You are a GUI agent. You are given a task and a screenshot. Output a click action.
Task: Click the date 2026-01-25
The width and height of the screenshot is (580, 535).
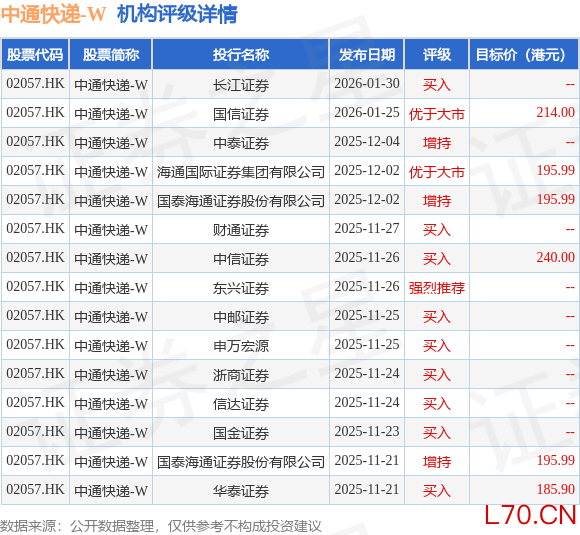click(x=367, y=112)
